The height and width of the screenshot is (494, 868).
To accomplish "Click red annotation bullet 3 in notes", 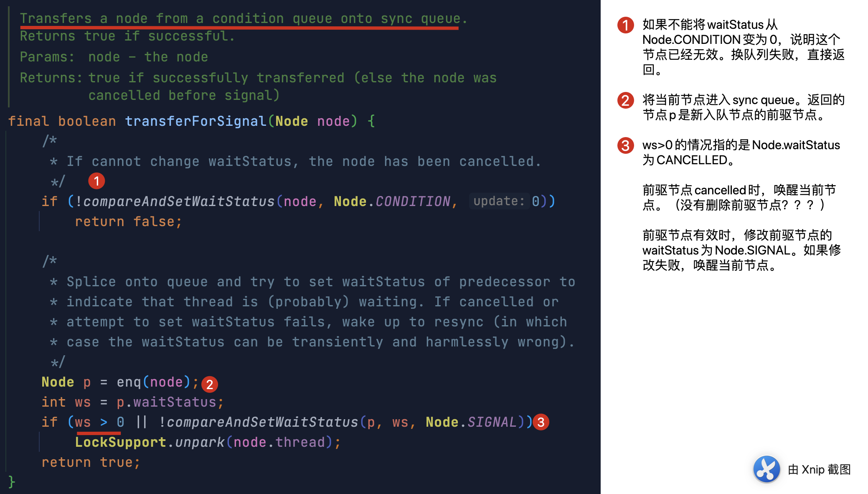I will 625,145.
